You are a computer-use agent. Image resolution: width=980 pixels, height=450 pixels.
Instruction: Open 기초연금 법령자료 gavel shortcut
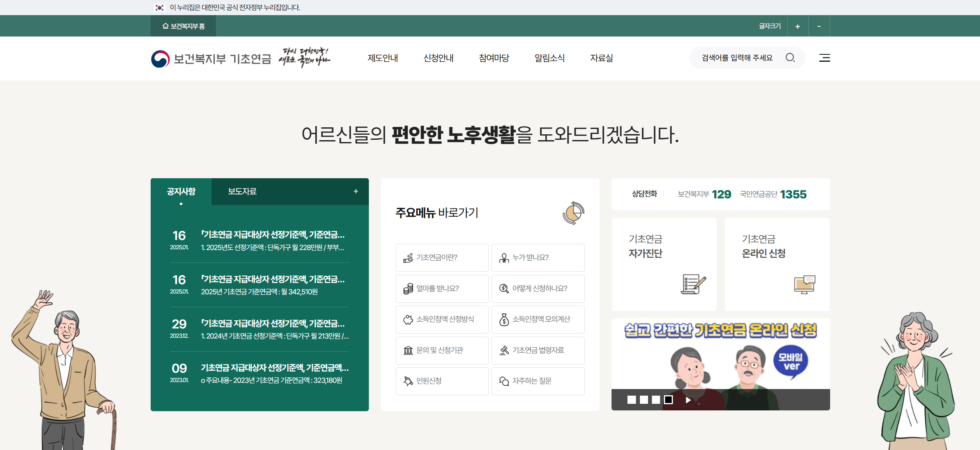point(538,350)
